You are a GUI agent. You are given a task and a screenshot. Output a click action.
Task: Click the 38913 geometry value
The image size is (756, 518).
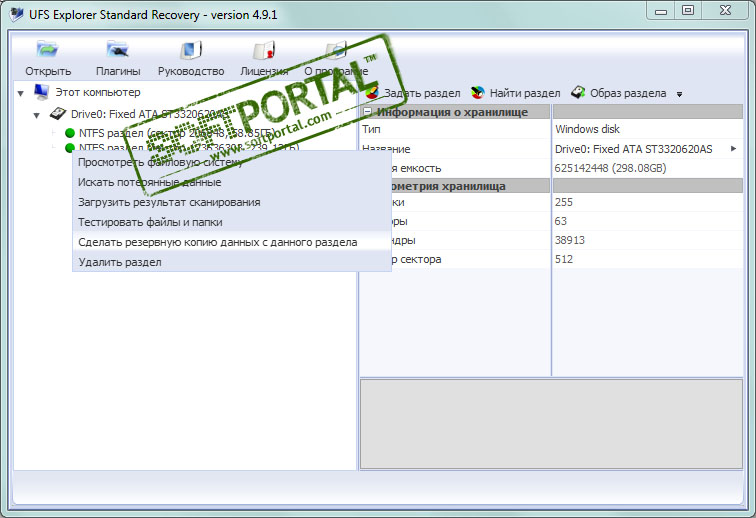pos(569,240)
